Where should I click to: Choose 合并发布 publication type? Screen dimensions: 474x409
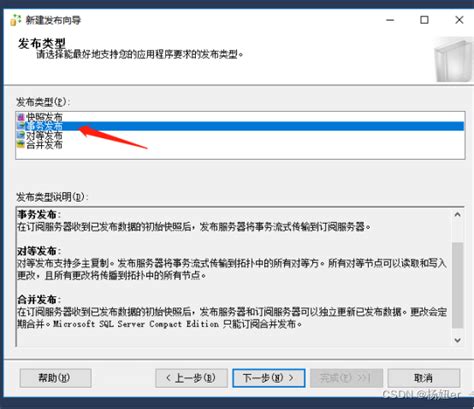[240, 145]
